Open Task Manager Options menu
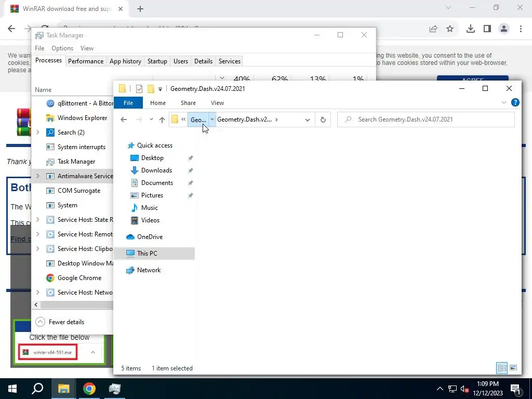The width and height of the screenshot is (532, 399). [x=62, y=48]
